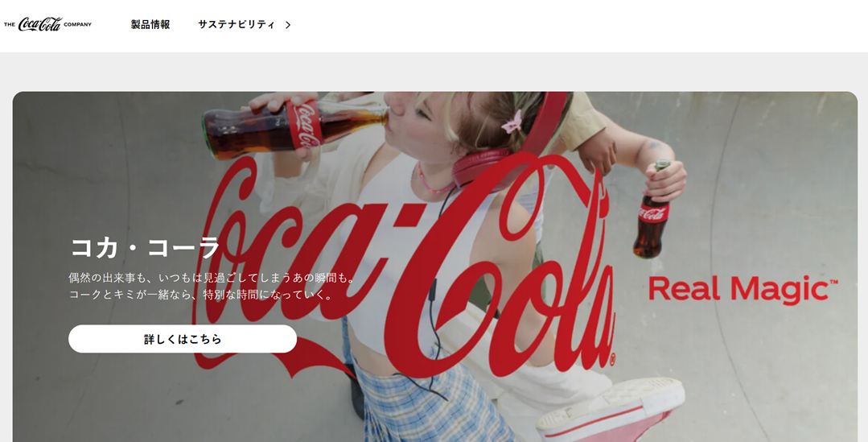Click the white and red sneaker

pyautogui.click(x=611, y=407)
